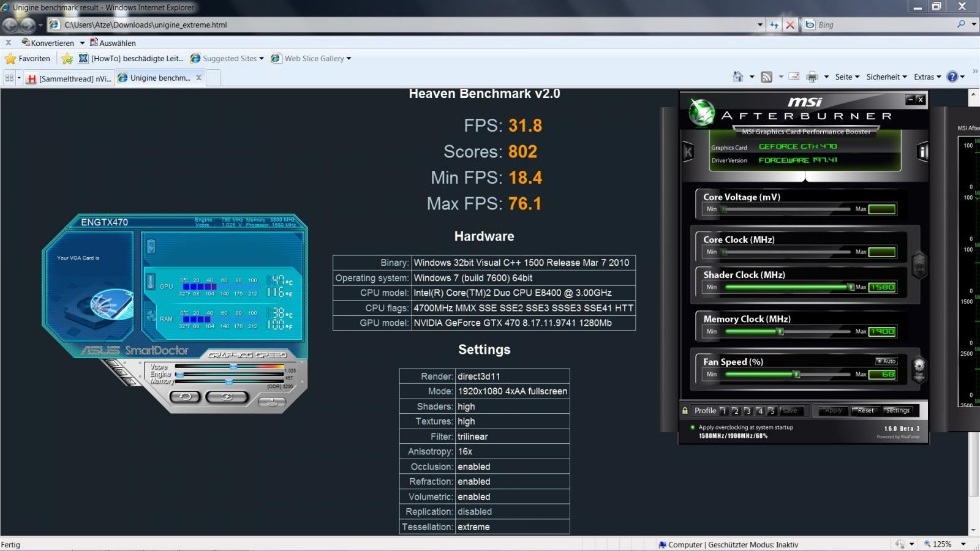
Task: Click SmartDoctor voltage lightning icon
Action: point(151,246)
